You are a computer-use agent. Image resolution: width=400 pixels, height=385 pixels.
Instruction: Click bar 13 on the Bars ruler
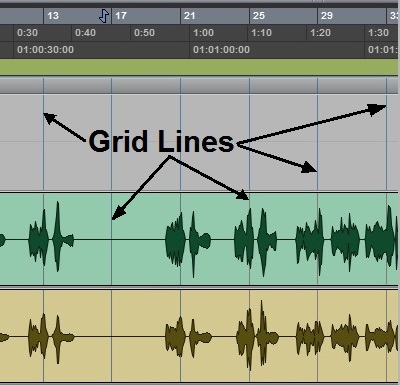[53, 16]
